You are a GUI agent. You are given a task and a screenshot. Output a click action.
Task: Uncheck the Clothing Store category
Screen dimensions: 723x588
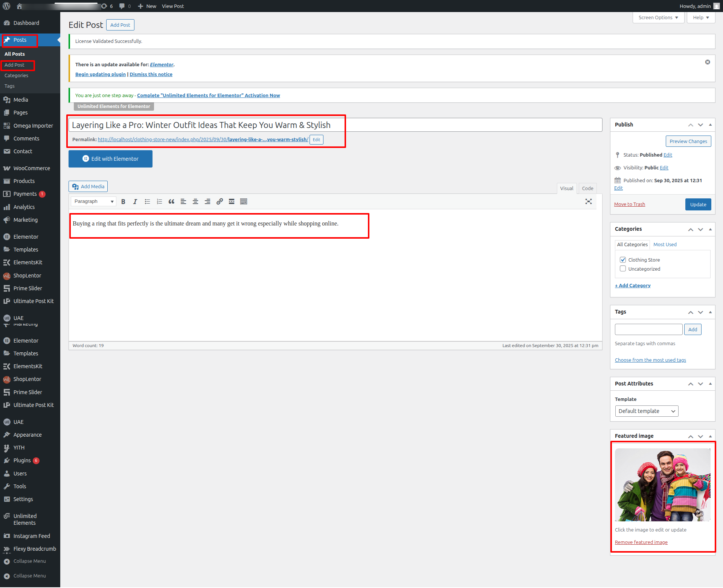point(623,260)
